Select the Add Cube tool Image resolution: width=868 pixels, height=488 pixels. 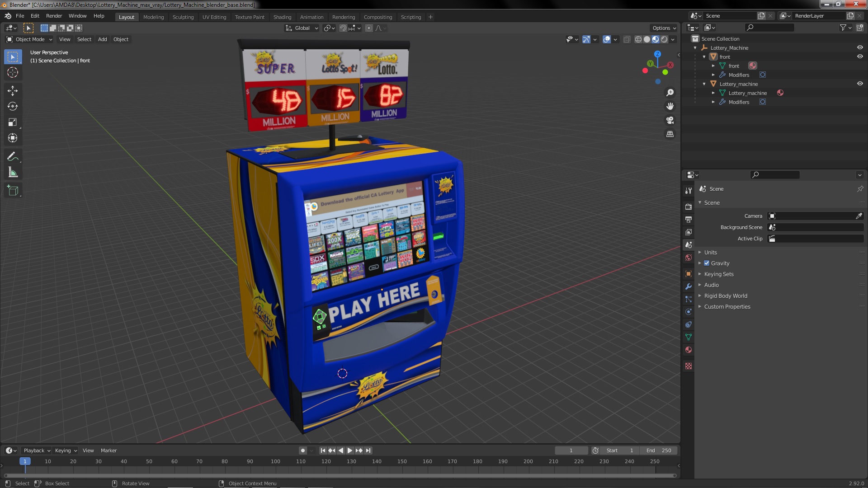click(13, 191)
